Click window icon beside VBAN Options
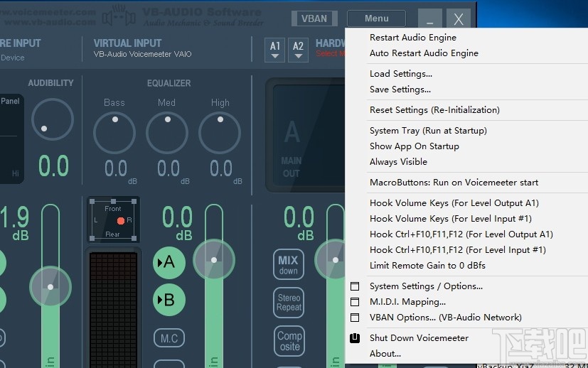 355,318
